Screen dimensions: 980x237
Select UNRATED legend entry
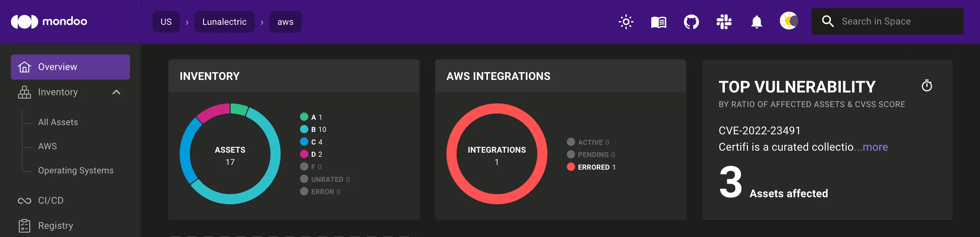tap(325, 179)
